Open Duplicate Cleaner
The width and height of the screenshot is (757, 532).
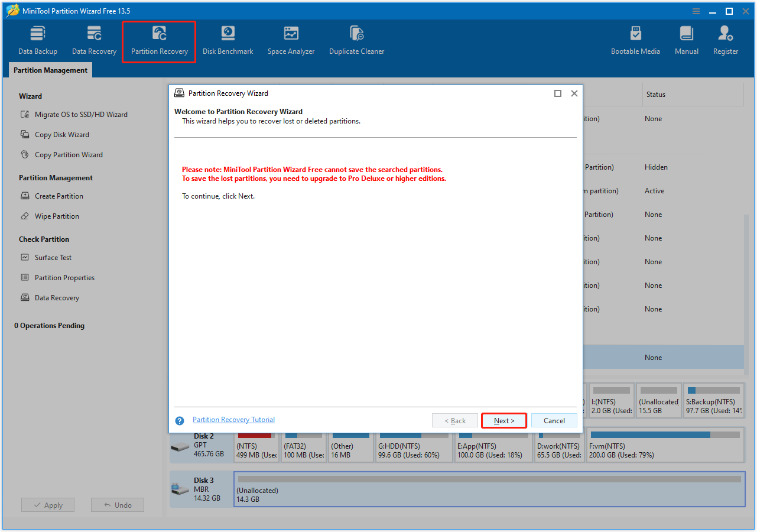(356, 39)
